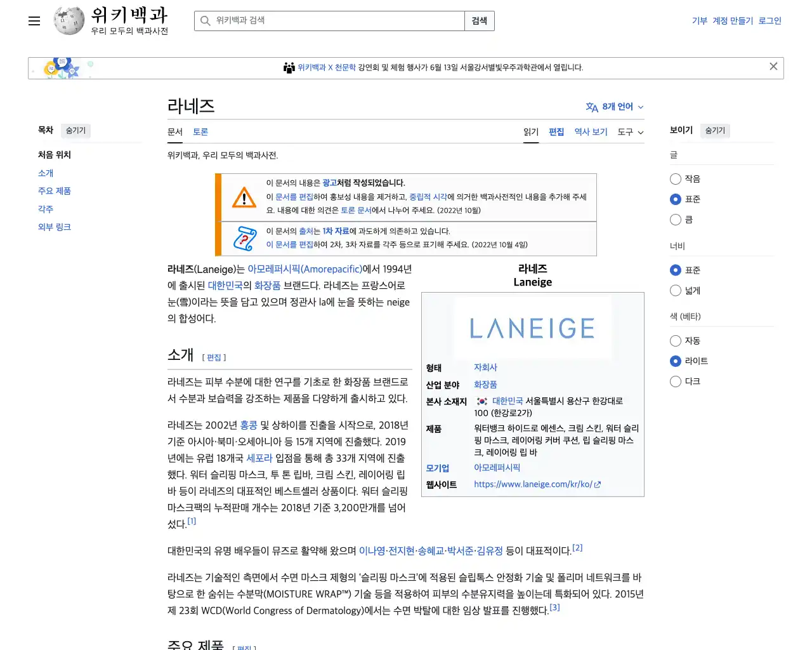812x650 pixels.
Task: Select light color 라이트 option
Action: 676,361
